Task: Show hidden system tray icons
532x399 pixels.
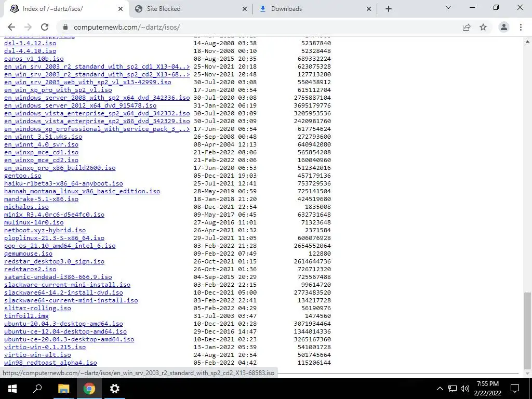Action: point(440,389)
